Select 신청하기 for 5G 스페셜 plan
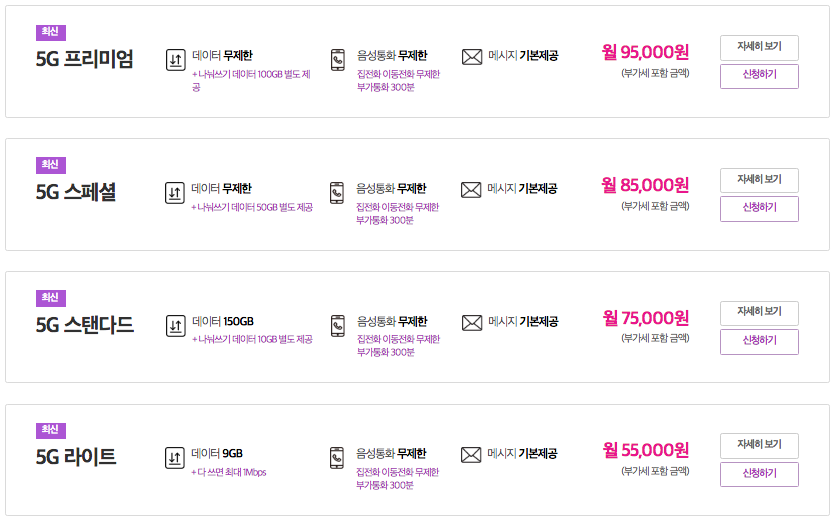This screenshot has width=836, height=522. click(759, 209)
